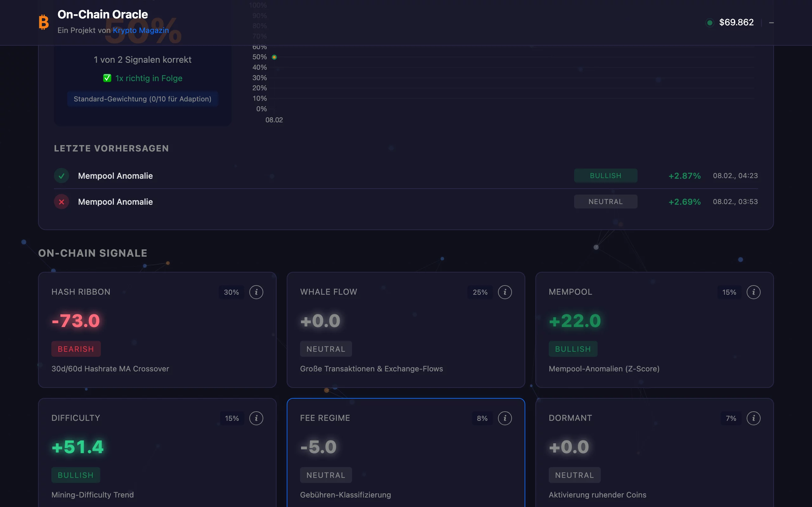This screenshot has width=812, height=507.
Task: Click the BULLISH badge in the prediction row
Action: pyautogui.click(x=605, y=176)
